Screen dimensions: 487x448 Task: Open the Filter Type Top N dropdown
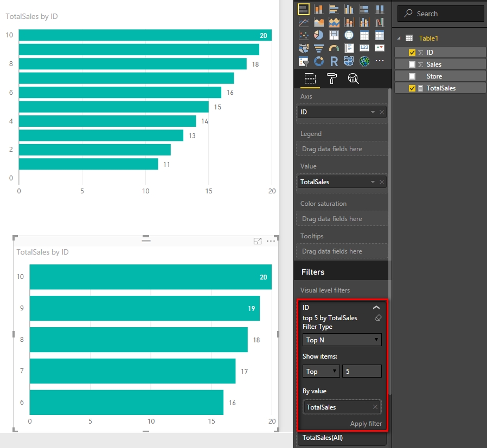point(342,340)
